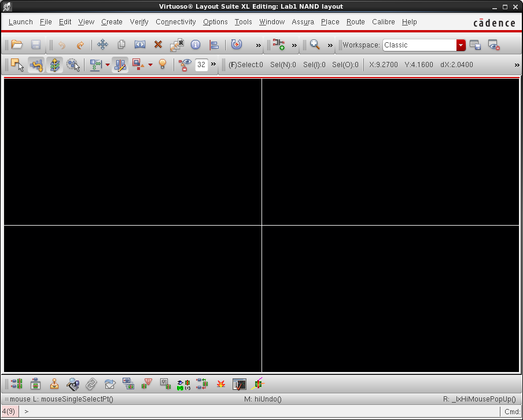Click the chain link icon
This screenshot has height=420, width=523.
(91, 384)
